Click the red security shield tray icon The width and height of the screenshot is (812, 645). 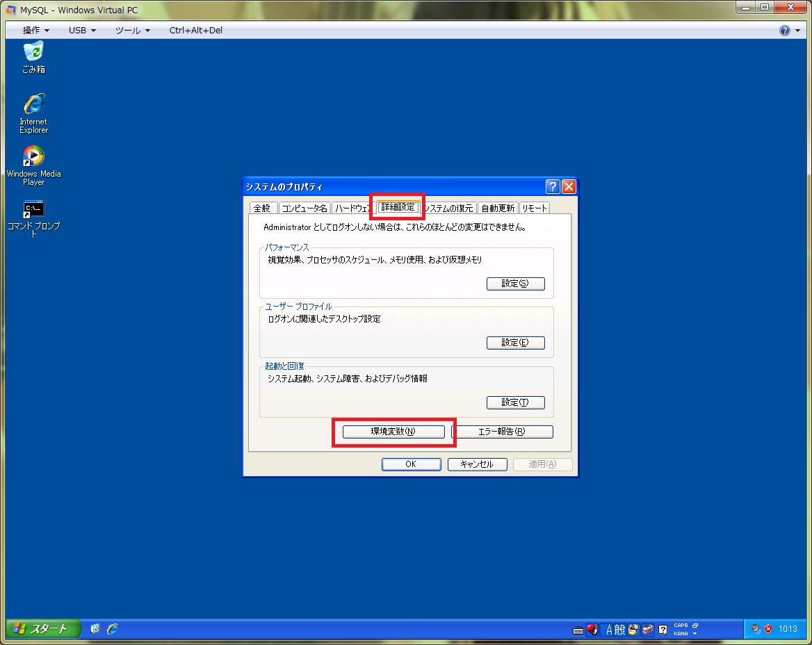coord(768,628)
